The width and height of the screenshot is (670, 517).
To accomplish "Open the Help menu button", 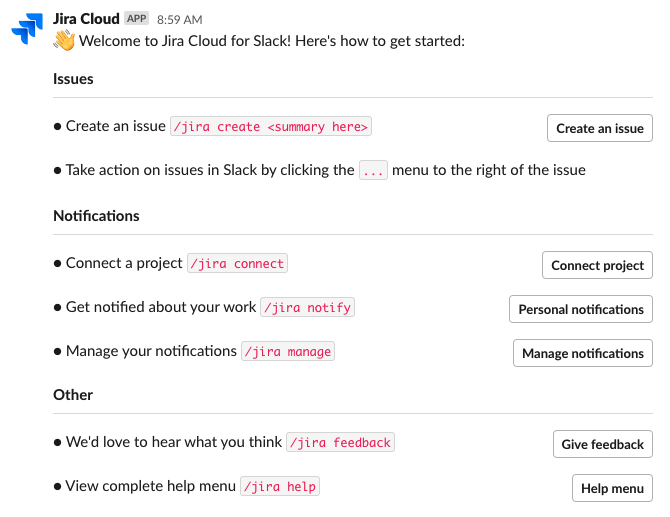I will pos(612,488).
